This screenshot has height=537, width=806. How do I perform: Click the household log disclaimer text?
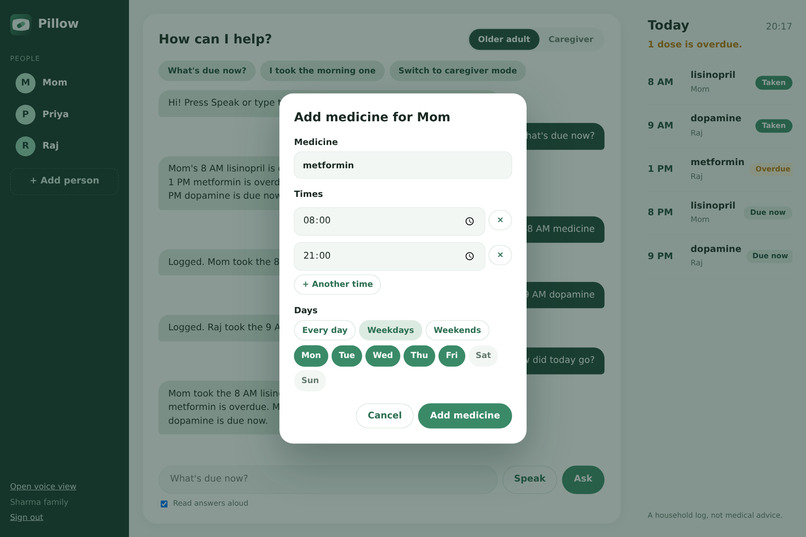[x=715, y=515]
